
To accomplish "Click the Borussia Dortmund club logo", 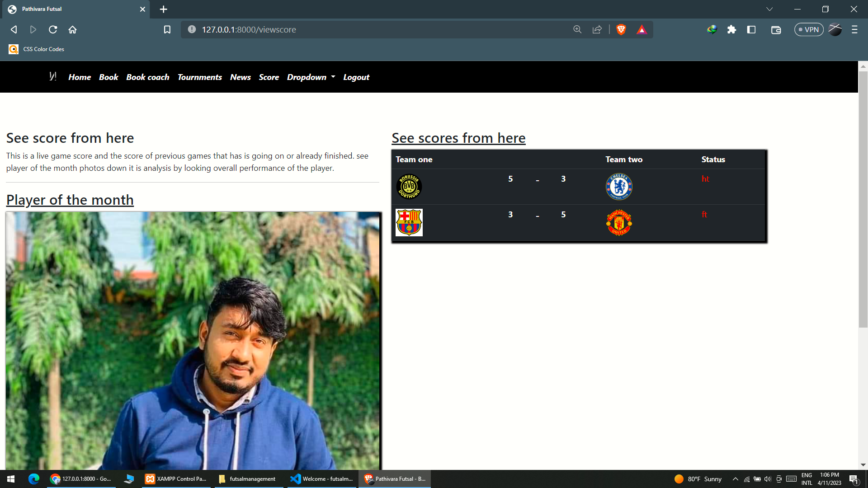I will coord(409,187).
